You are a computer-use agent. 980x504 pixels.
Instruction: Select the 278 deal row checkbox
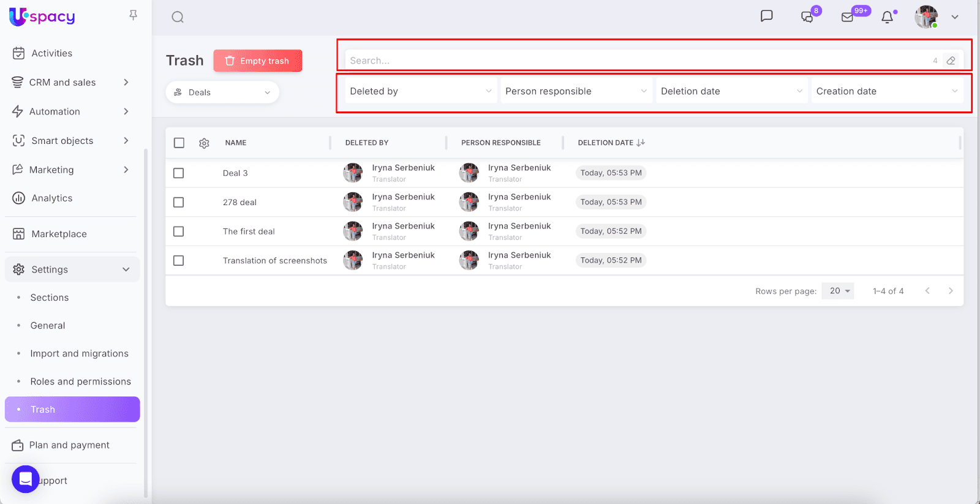[x=179, y=202]
